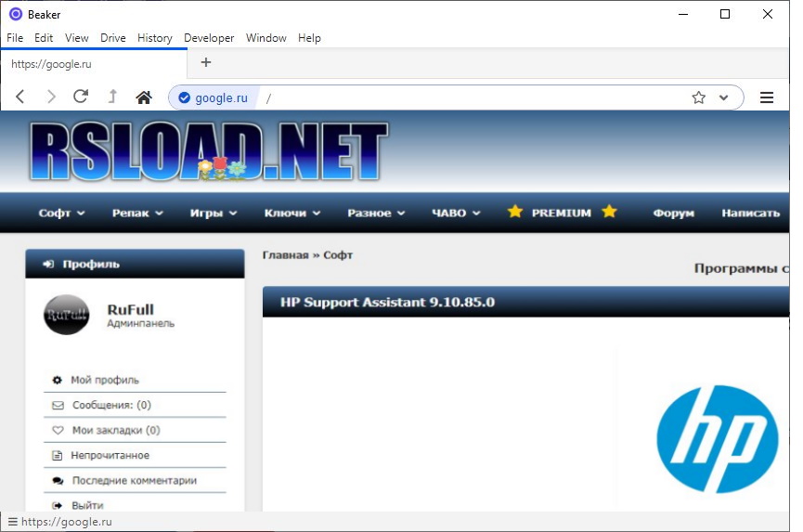Open the RuFull username link

[130, 309]
